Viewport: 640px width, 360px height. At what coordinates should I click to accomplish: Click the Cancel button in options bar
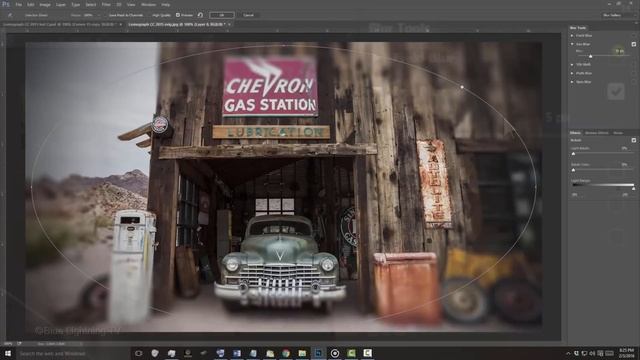248,15
